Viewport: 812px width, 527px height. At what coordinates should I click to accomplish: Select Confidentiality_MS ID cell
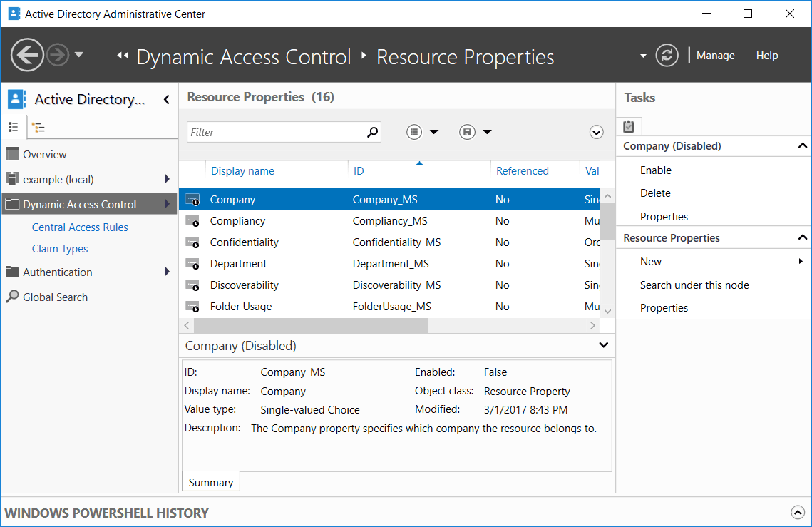[x=396, y=242]
